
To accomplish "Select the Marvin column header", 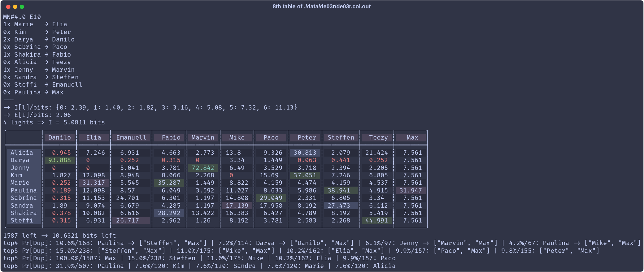I will click(x=203, y=138).
